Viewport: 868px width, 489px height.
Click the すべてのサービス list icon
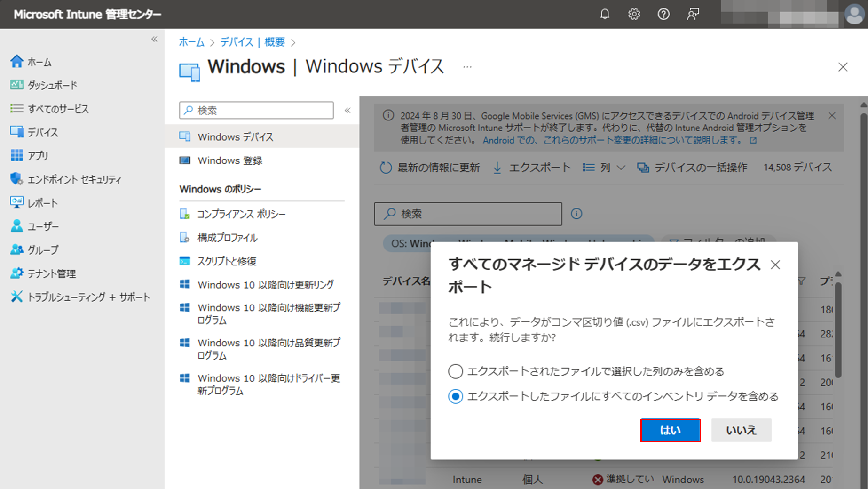pos(16,108)
